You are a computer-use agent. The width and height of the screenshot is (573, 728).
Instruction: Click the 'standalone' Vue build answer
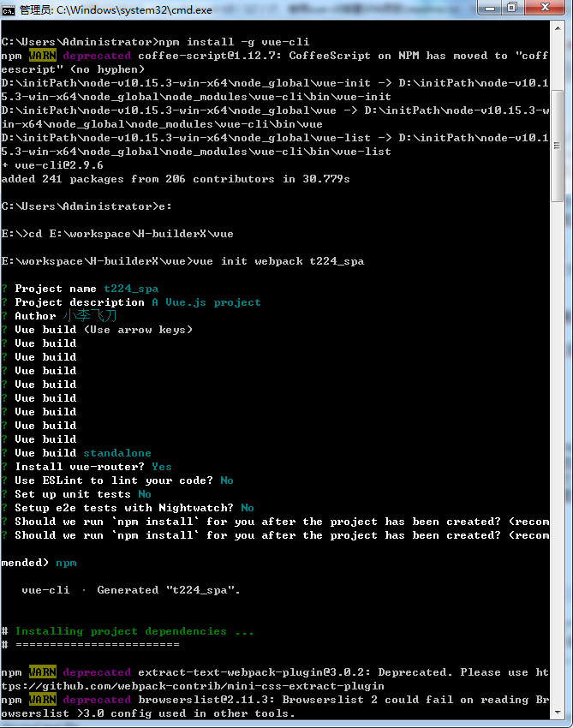pos(117,453)
